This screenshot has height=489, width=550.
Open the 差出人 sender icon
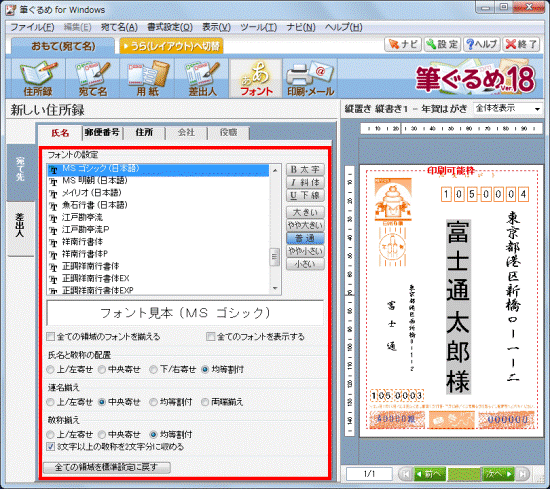pyautogui.click(x=202, y=79)
